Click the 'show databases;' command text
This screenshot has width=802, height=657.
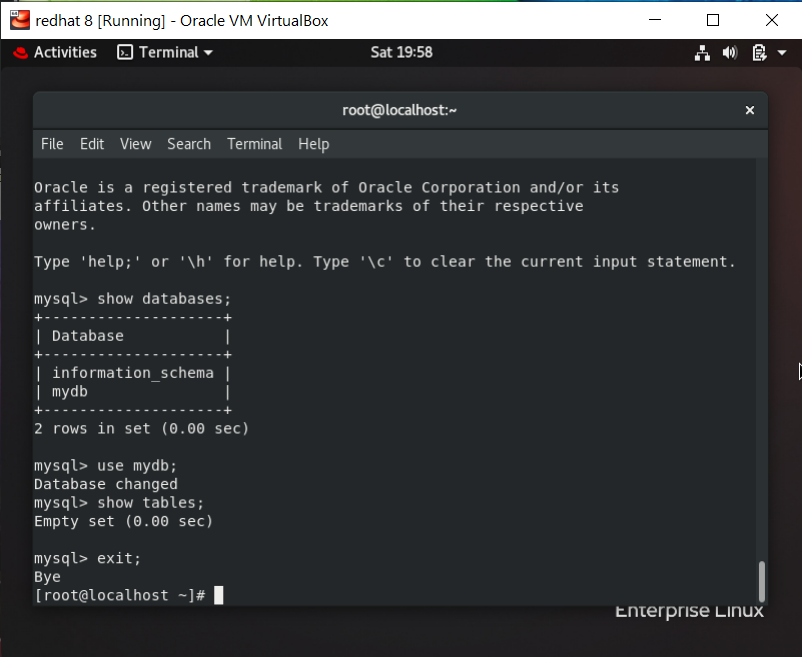(164, 299)
